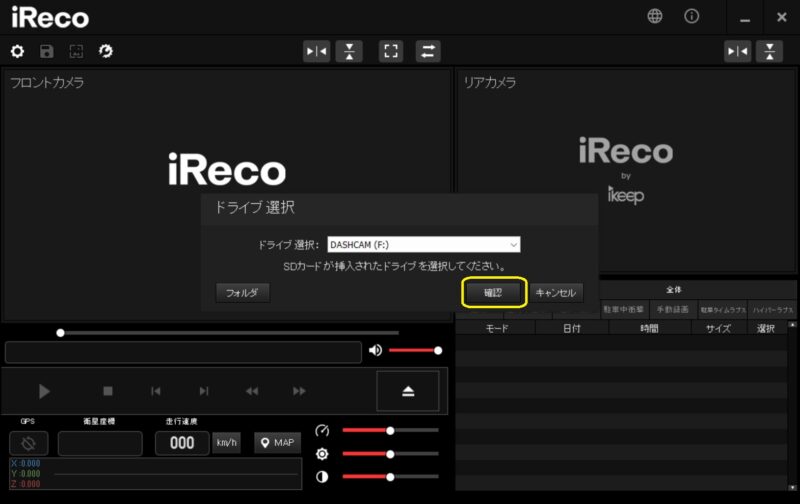
Task: Click the 確認 confirm button
Action: click(492, 293)
